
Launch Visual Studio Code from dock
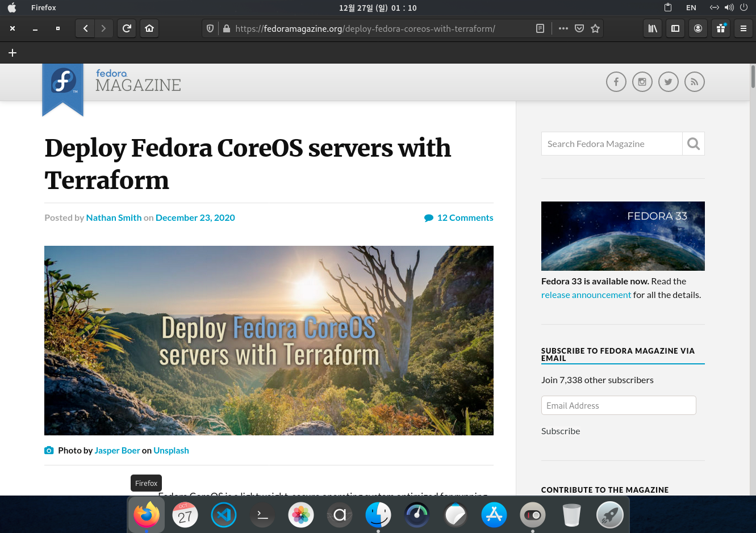(x=224, y=515)
